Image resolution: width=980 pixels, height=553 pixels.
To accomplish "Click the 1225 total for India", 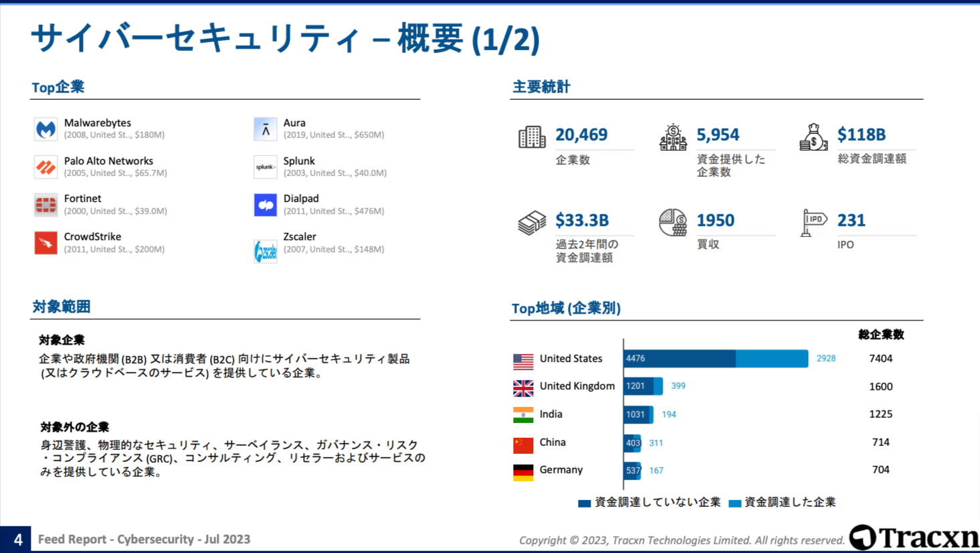I will click(x=881, y=414).
